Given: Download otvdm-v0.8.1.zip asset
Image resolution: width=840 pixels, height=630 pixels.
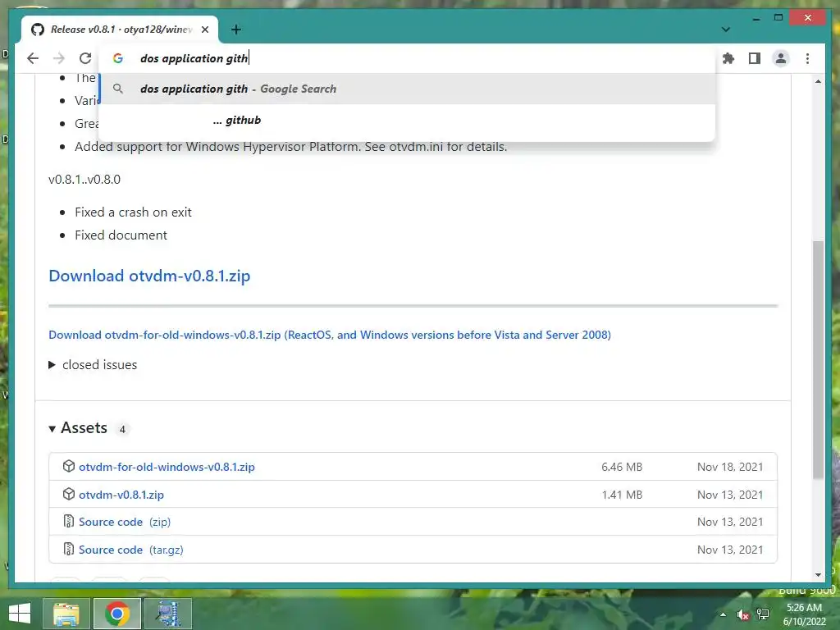Looking at the screenshot, I should click(x=121, y=495).
